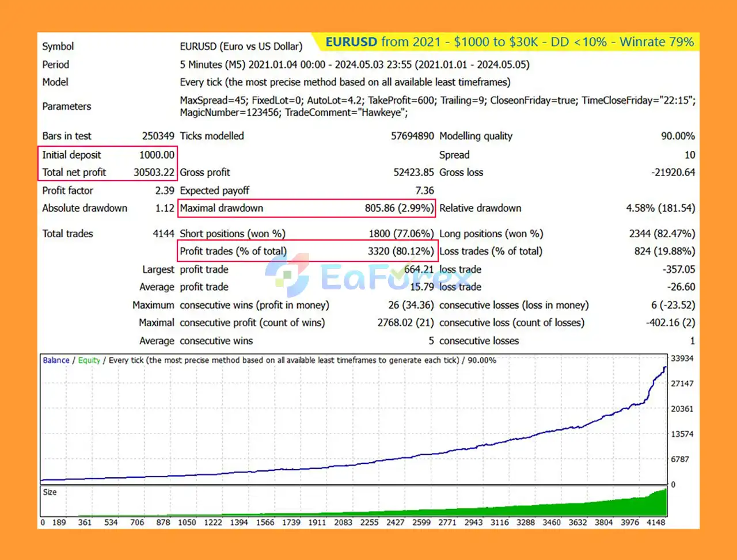Click the 33934 label on chart Y-axis
Screen dimensions: 737x560
point(682,359)
